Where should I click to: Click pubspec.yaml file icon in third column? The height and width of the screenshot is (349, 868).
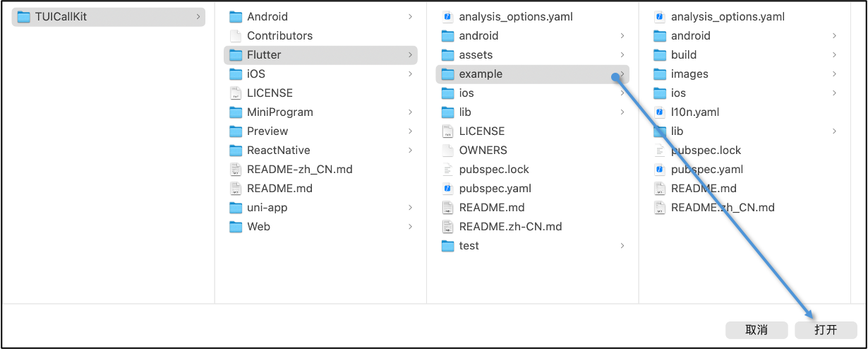447,189
